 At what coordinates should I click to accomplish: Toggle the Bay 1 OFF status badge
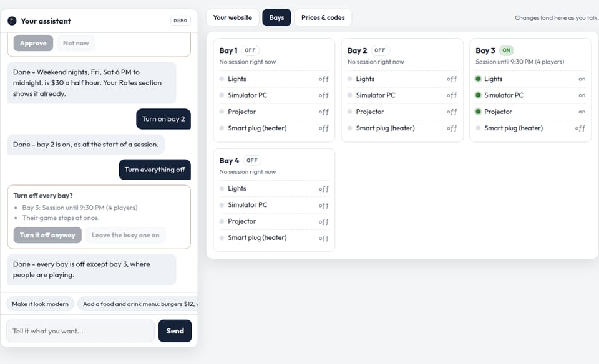point(250,50)
